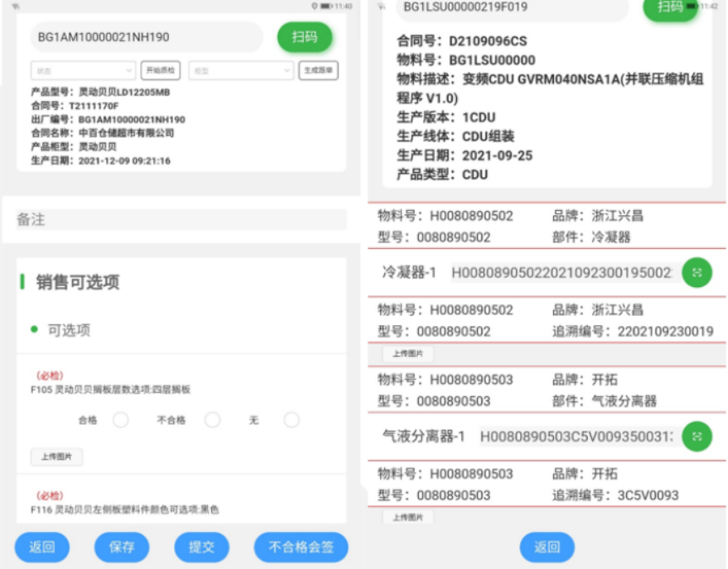This screenshot has height=569, width=728.
Task: Click the 生成跟单 button
Action: pyautogui.click(x=318, y=71)
